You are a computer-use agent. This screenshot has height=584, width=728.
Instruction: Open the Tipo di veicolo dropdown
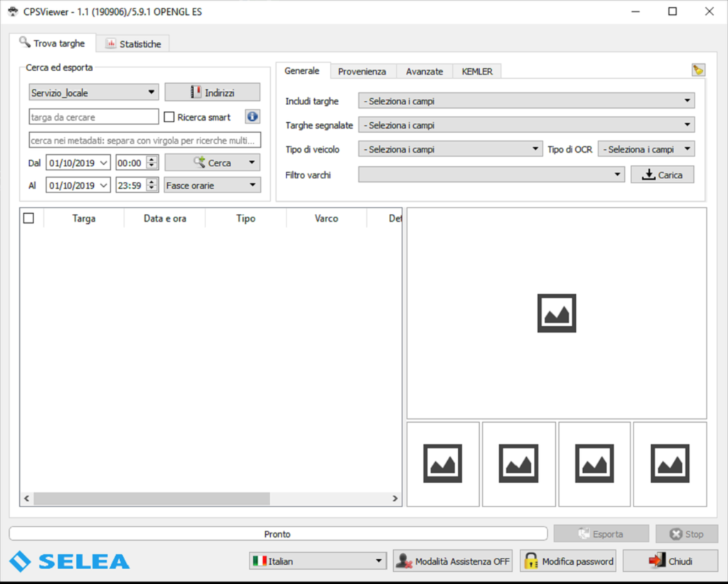coord(450,149)
